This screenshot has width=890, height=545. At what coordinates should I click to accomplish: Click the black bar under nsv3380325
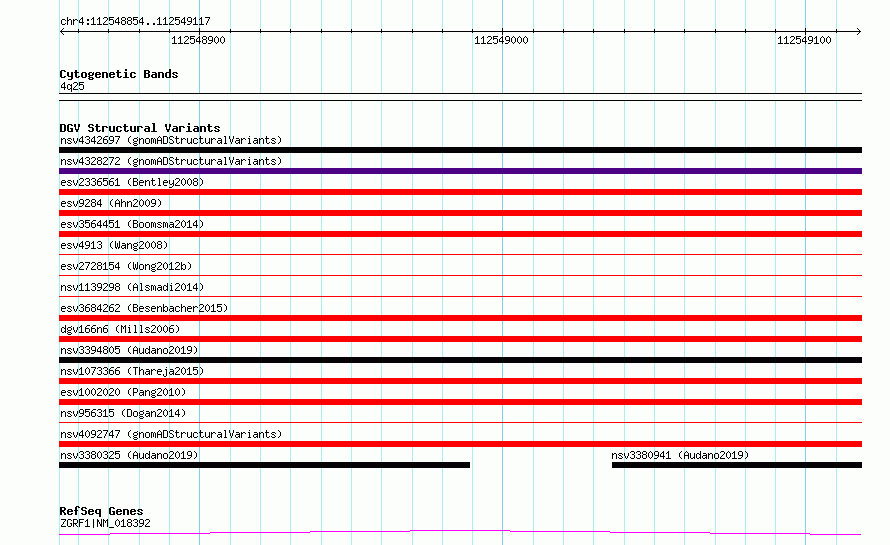265,465
